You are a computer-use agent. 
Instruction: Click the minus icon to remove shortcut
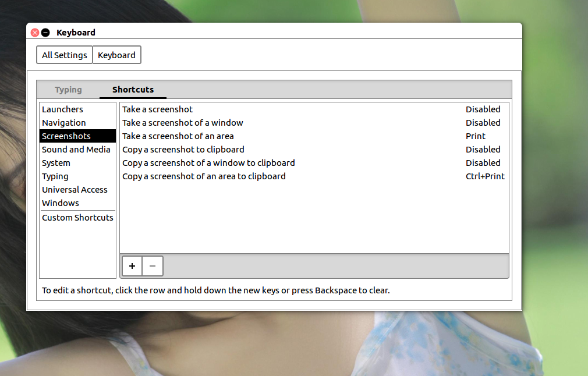click(x=153, y=266)
